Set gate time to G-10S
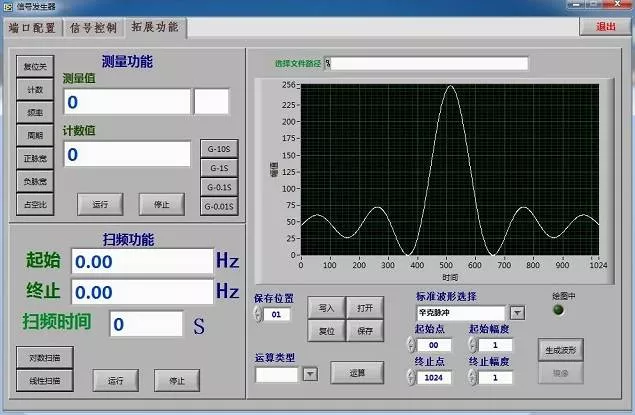 point(219,149)
